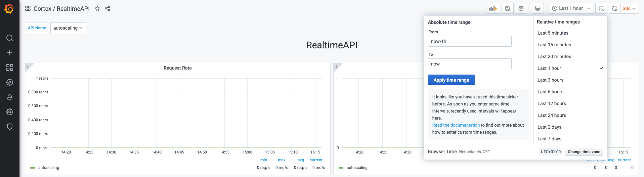The width and height of the screenshot is (644, 177).
Task: Click the From time input field
Action: coord(469,41)
